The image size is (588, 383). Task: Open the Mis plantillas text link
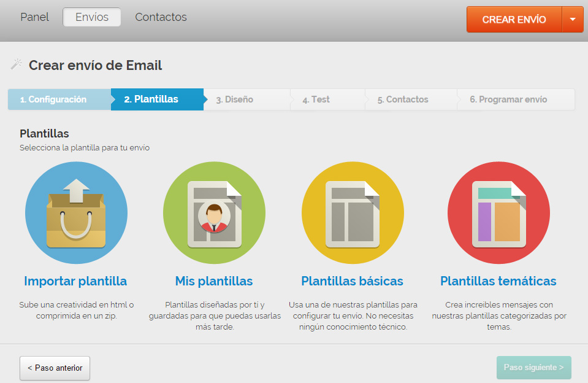(214, 281)
